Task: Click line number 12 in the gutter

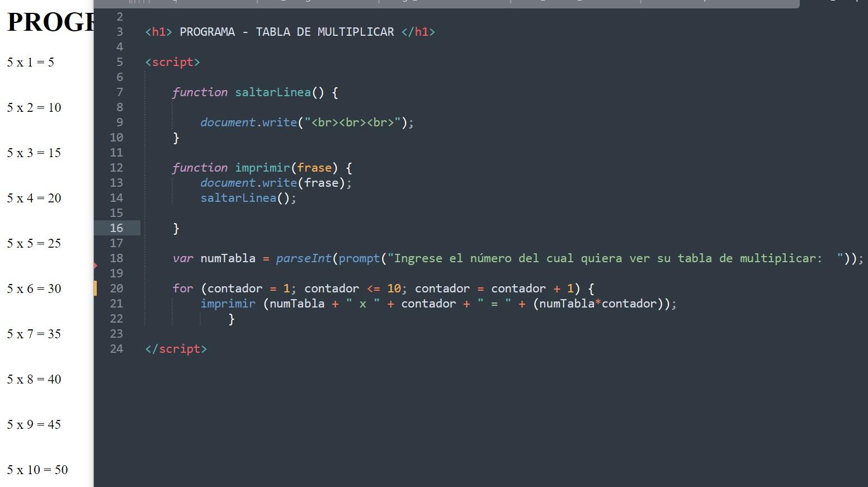Action: pos(116,168)
